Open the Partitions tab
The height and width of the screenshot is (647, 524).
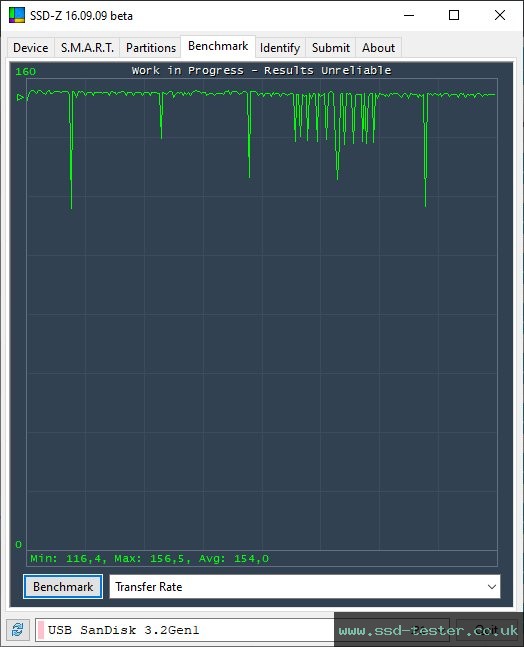point(151,48)
